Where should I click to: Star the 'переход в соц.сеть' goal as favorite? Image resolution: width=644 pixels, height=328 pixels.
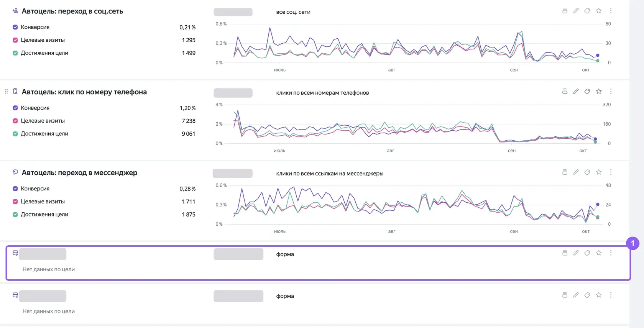tap(599, 11)
